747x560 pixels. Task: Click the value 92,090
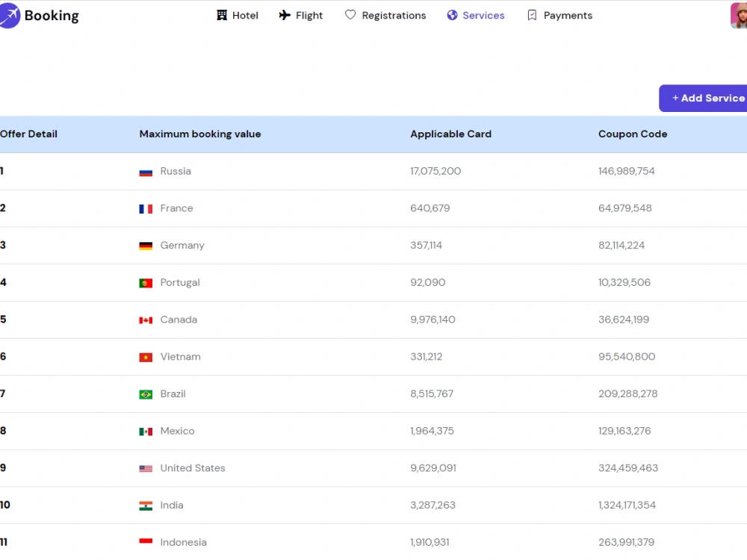pos(428,282)
